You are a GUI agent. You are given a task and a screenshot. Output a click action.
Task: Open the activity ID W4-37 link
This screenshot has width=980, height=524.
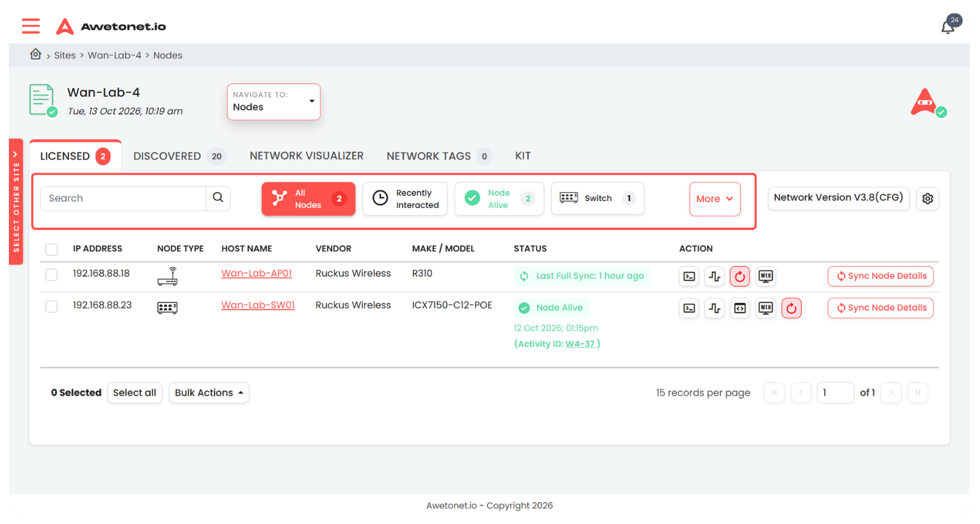click(580, 344)
